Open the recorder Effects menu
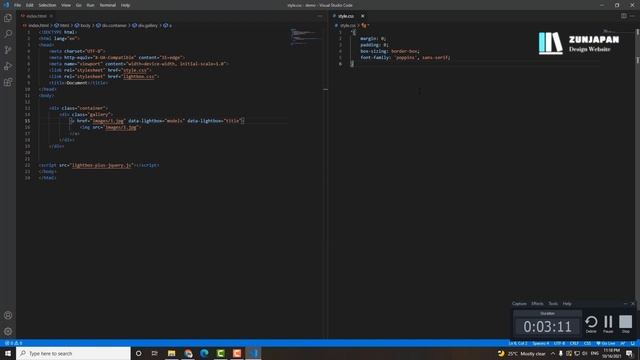The image size is (640, 360). (x=537, y=304)
